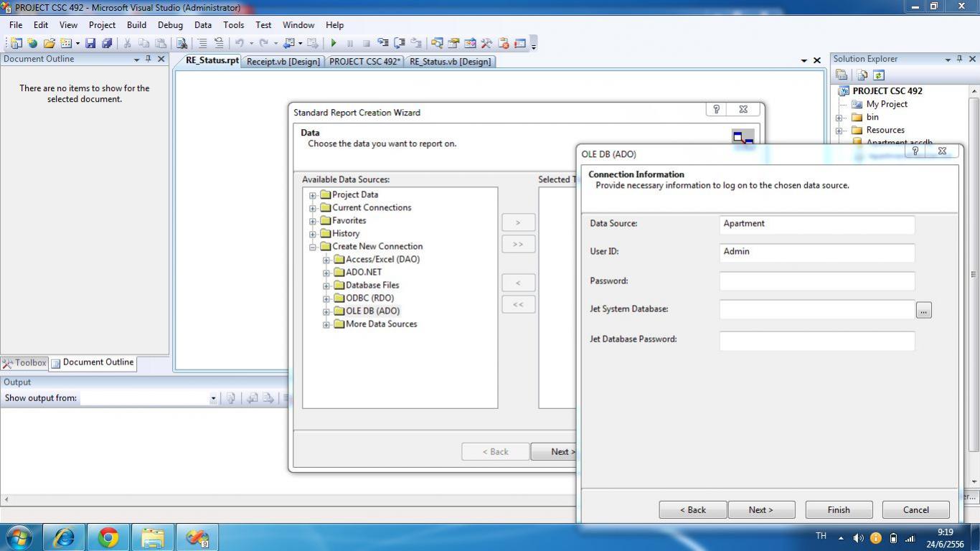Expand the History node

[x=313, y=234]
